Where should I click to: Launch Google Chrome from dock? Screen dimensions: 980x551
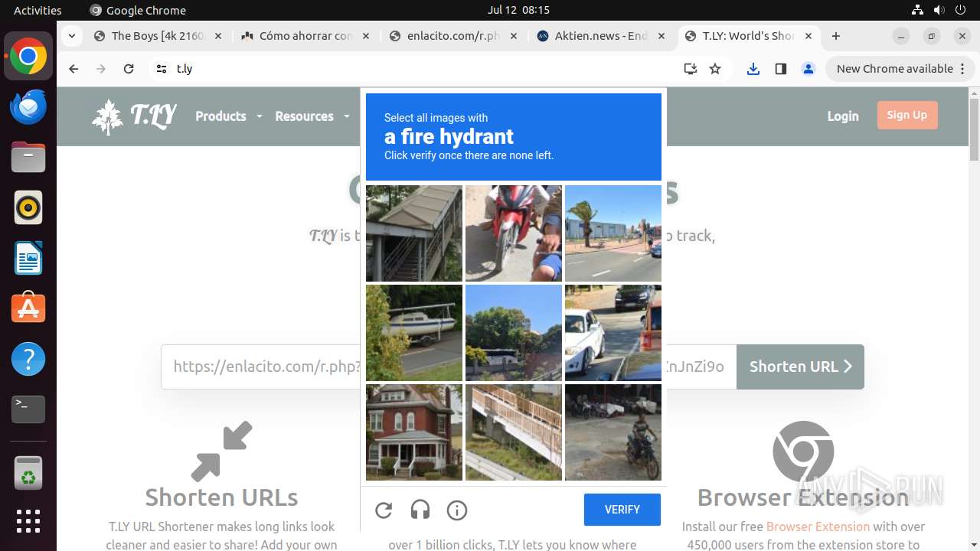pyautogui.click(x=28, y=57)
